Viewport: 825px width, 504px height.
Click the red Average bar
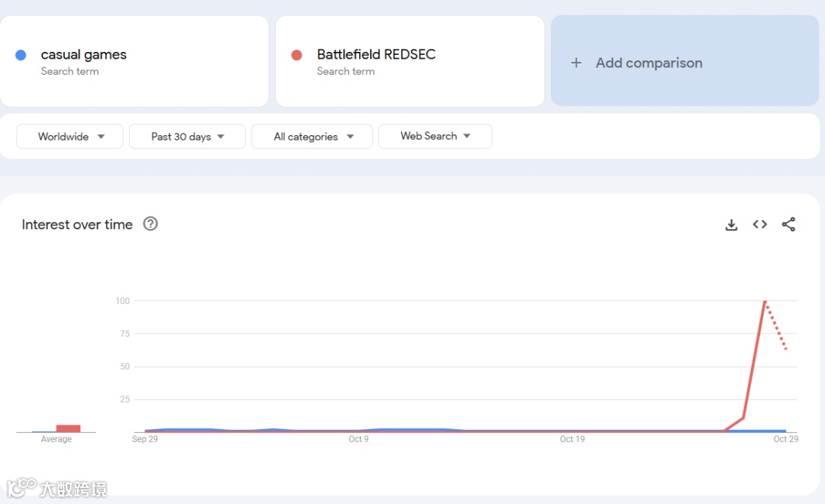[68, 428]
